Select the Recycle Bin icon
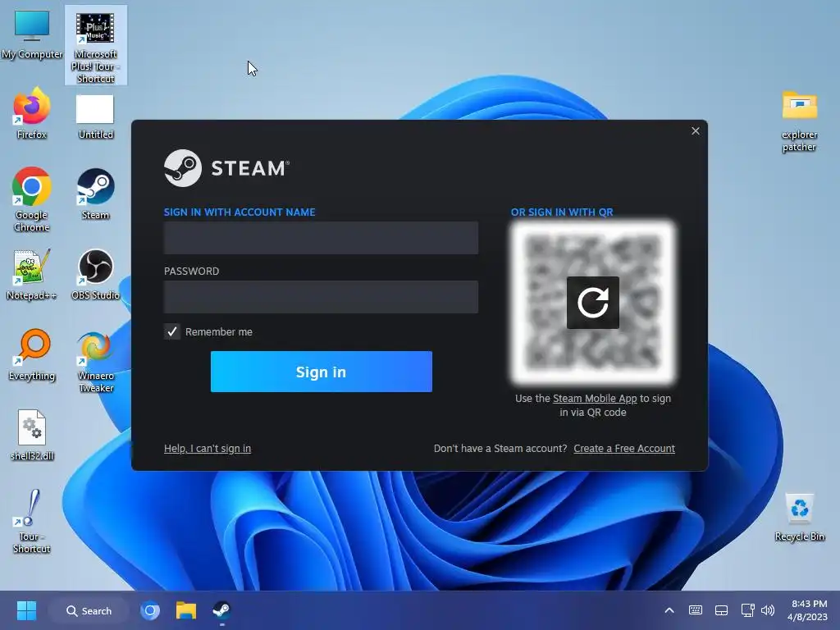This screenshot has width=840, height=630. 799,518
